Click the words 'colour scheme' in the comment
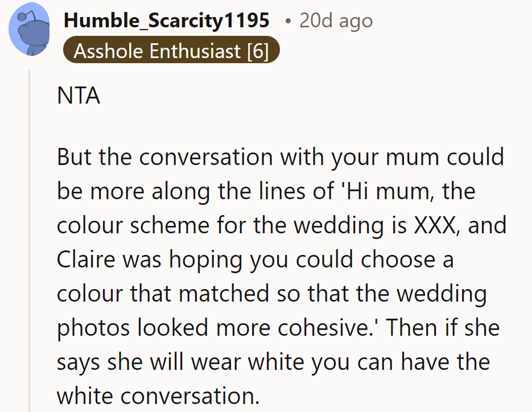The width and height of the screenshot is (532, 412). [132, 225]
